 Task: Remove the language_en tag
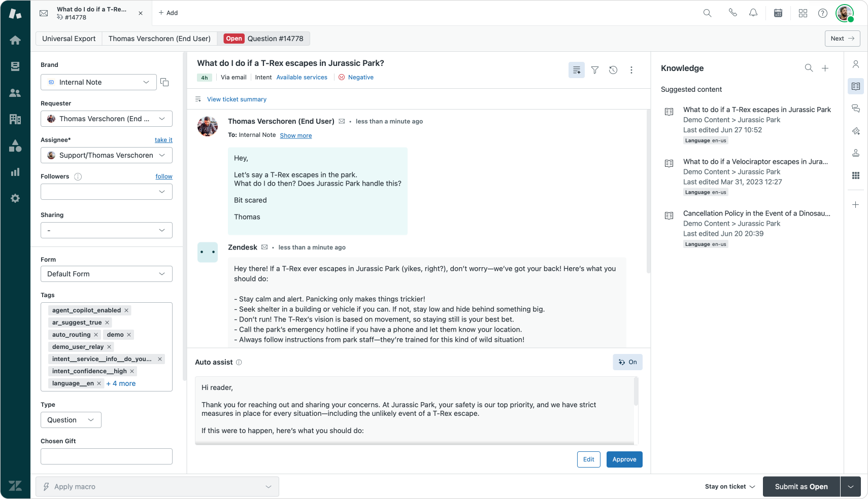(x=99, y=383)
